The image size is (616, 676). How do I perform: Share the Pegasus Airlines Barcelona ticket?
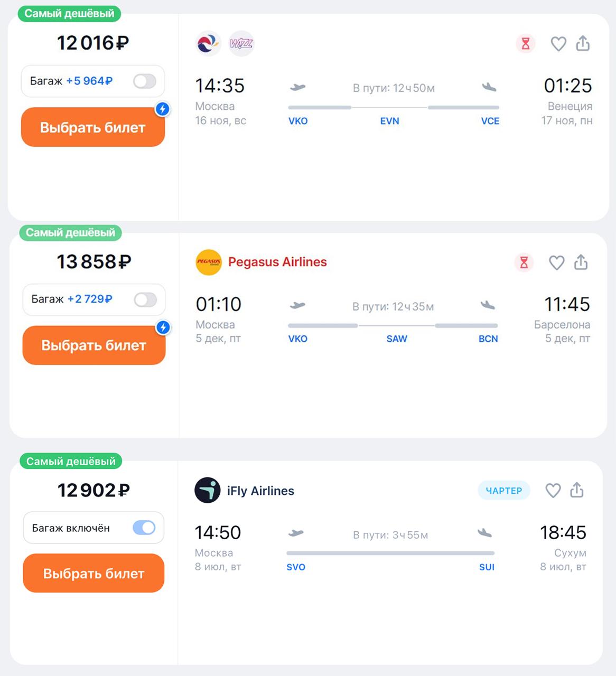[x=581, y=262]
